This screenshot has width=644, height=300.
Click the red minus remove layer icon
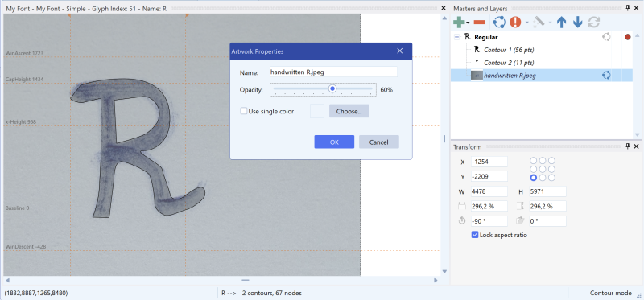click(x=479, y=23)
